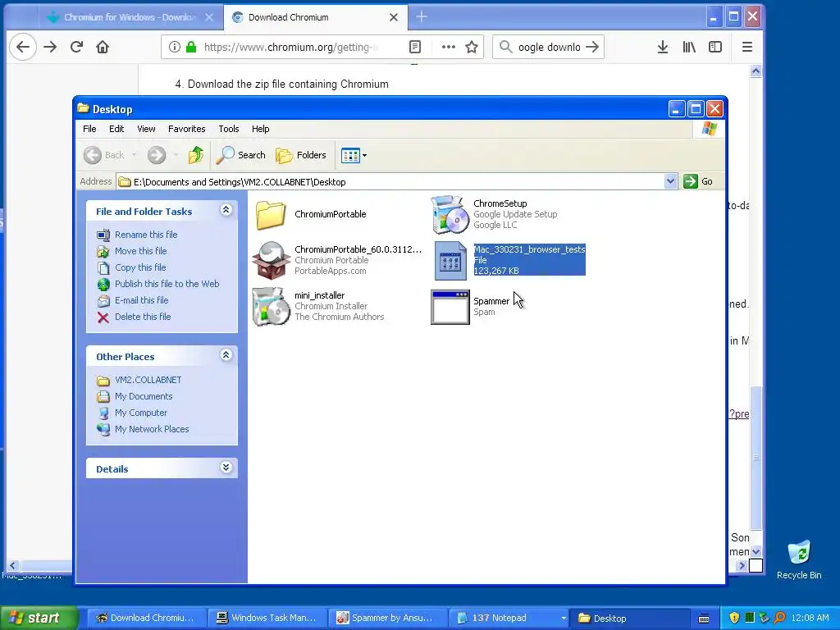Collapse the Other Places panel

[226, 354]
